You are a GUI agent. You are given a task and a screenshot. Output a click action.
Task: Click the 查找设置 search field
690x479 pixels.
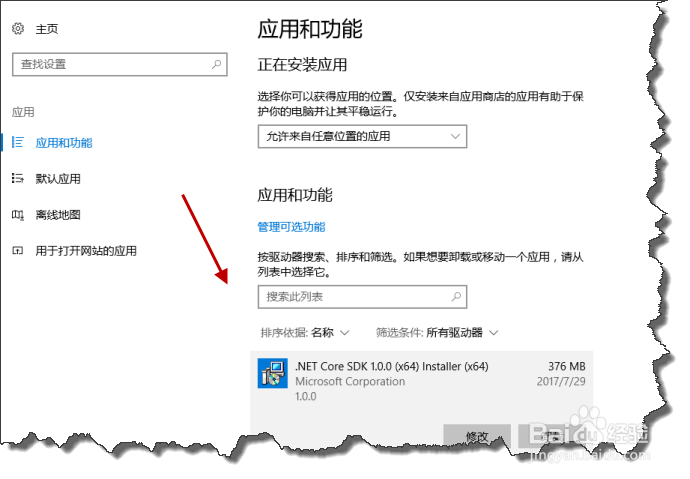click(x=120, y=65)
